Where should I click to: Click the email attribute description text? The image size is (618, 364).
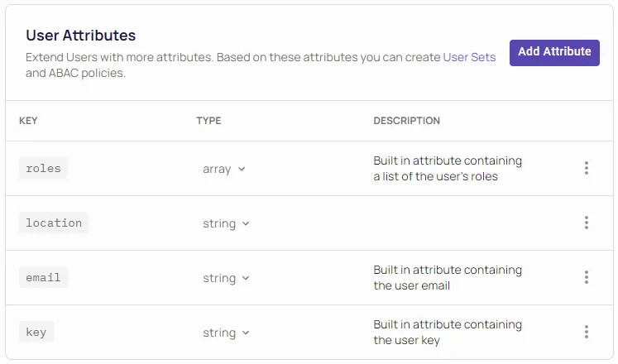coord(447,278)
